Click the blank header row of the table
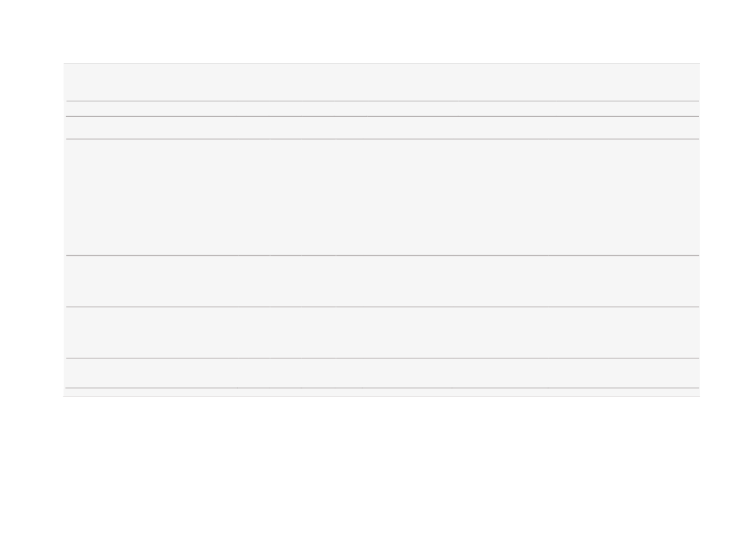Screen dimensions: 756x534 tap(383, 83)
